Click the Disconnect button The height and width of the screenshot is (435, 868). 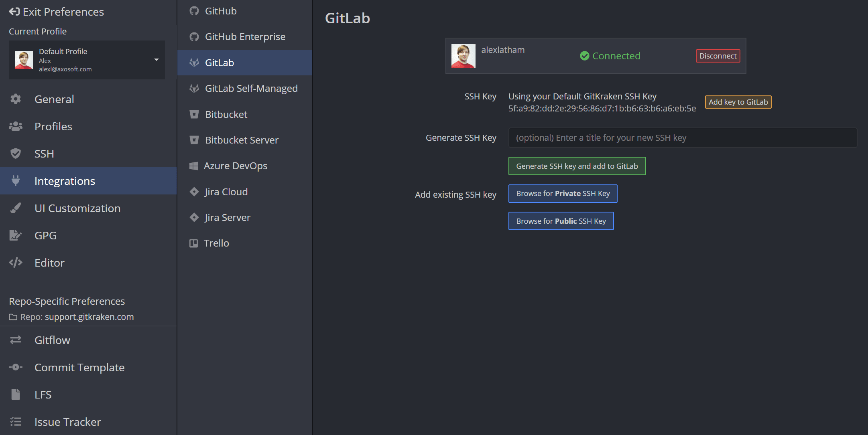click(x=718, y=56)
